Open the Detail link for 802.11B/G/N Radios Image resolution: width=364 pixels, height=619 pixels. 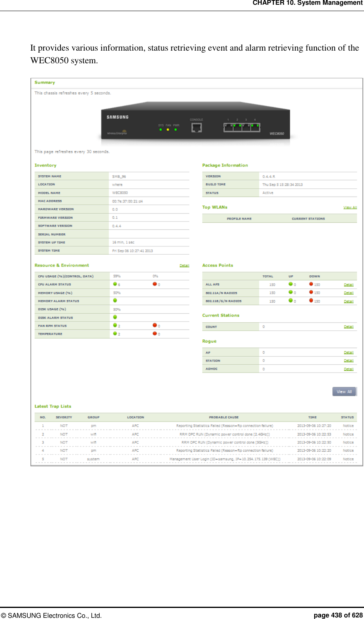tap(349, 301)
